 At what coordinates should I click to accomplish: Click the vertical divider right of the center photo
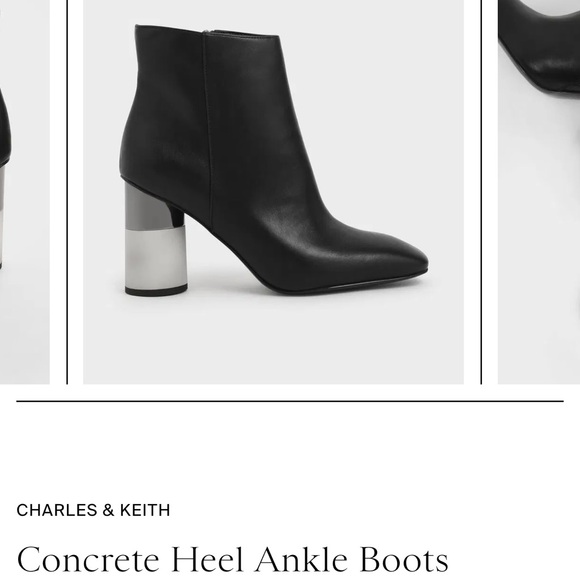click(x=481, y=192)
